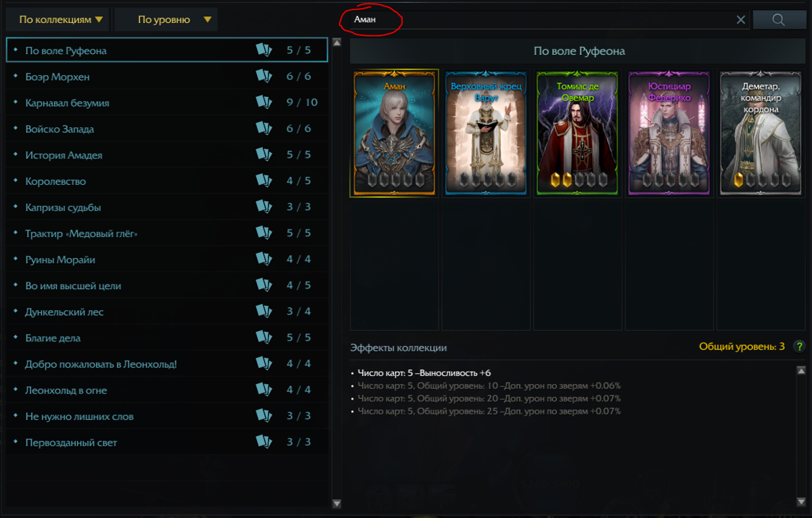Select the Томиас де Овемар card
Viewport: 812px width, 518px height.
[x=578, y=133]
